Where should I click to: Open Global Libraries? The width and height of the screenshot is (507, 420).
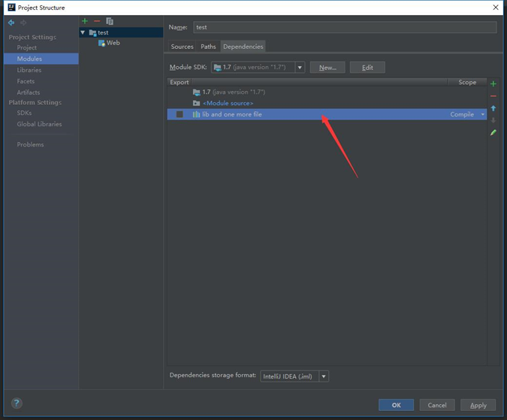pos(39,124)
